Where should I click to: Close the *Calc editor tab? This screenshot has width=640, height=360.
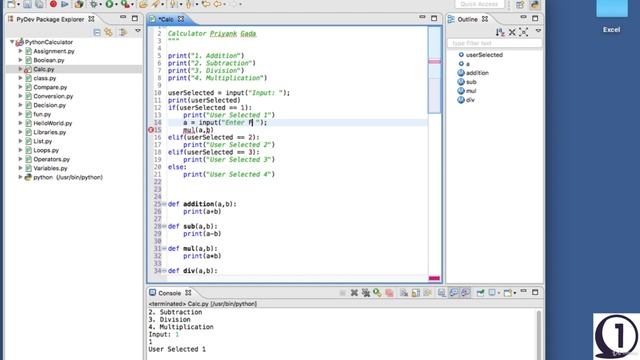181,19
